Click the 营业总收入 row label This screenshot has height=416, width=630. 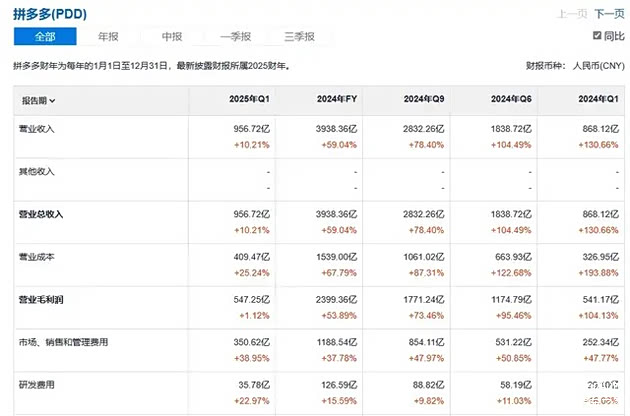[x=41, y=214]
